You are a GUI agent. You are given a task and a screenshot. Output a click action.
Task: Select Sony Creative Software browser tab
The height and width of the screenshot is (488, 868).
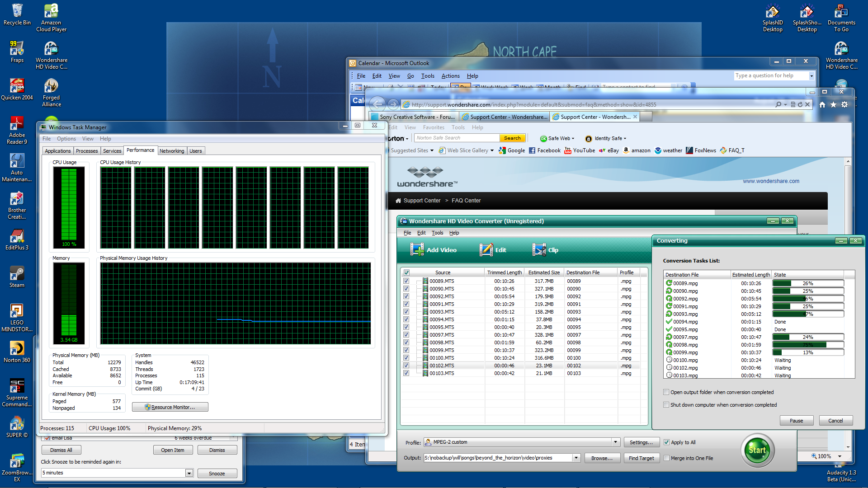(414, 117)
